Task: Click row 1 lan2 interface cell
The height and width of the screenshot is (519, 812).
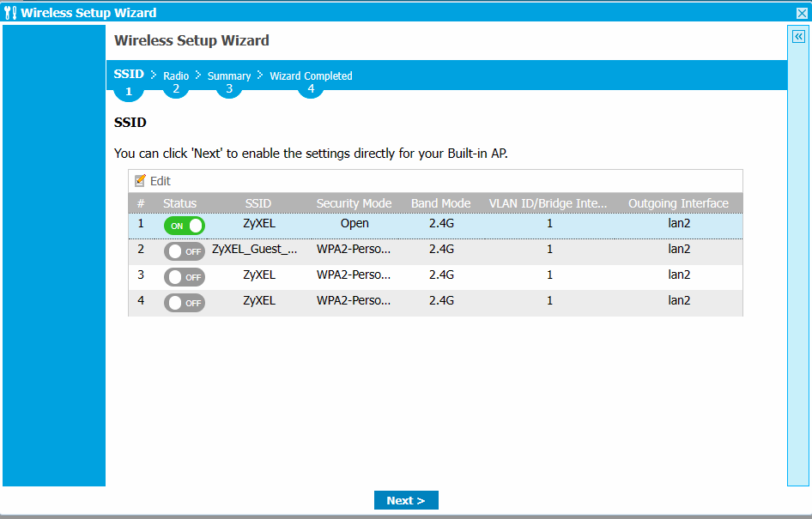Action: (679, 224)
